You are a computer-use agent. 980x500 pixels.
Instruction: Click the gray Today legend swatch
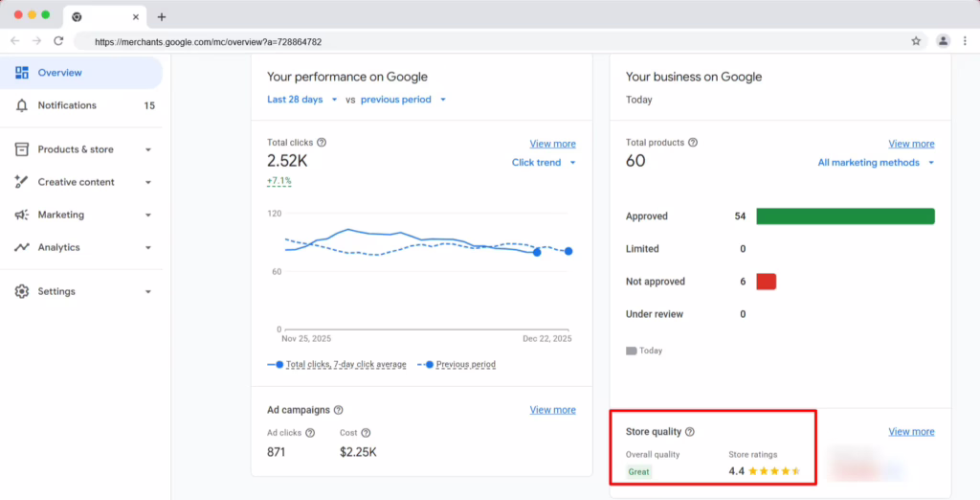(x=632, y=352)
